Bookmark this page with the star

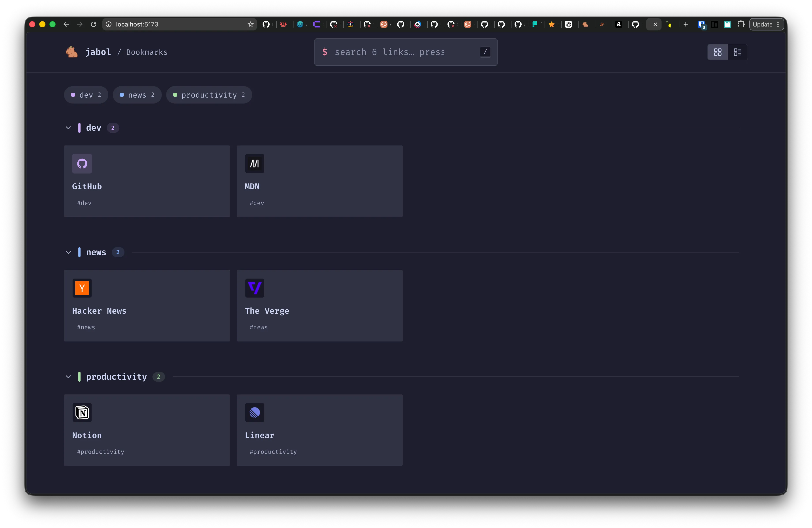[251, 24]
